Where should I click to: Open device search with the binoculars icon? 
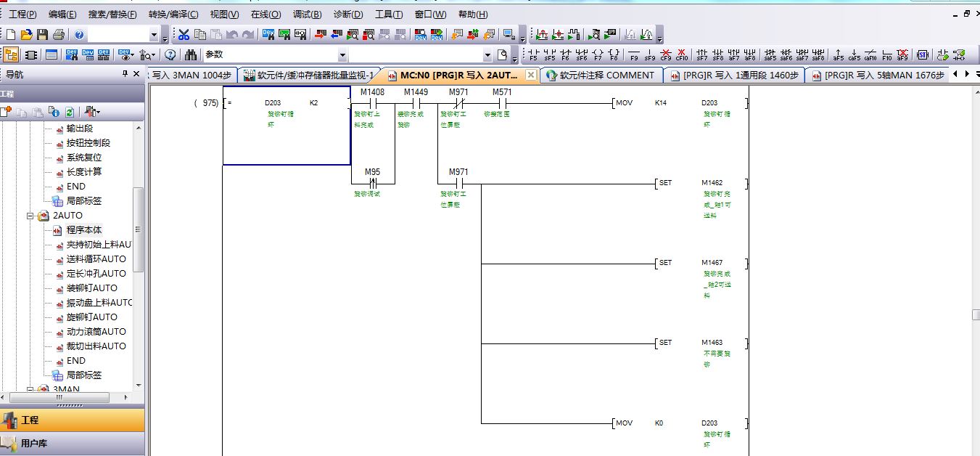tap(191, 54)
